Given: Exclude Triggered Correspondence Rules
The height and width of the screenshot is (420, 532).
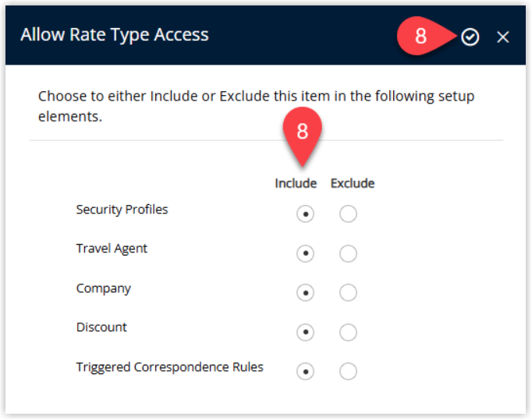Looking at the screenshot, I should click(348, 372).
